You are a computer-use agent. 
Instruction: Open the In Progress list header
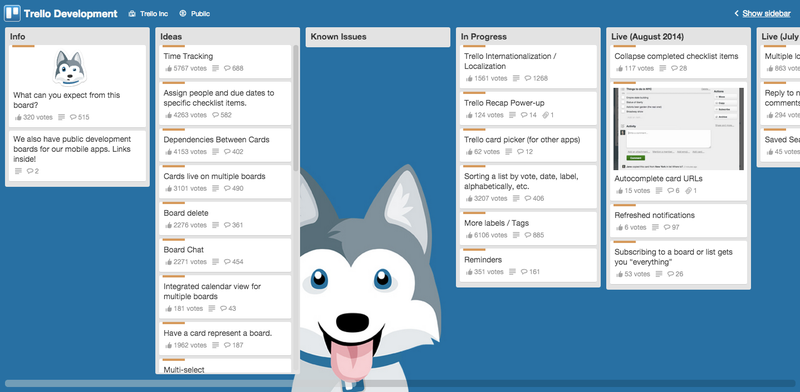484,37
